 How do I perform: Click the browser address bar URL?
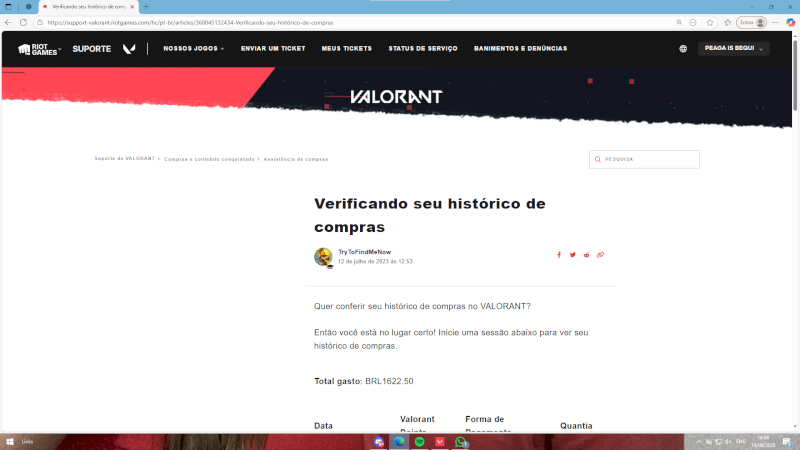pos(190,22)
